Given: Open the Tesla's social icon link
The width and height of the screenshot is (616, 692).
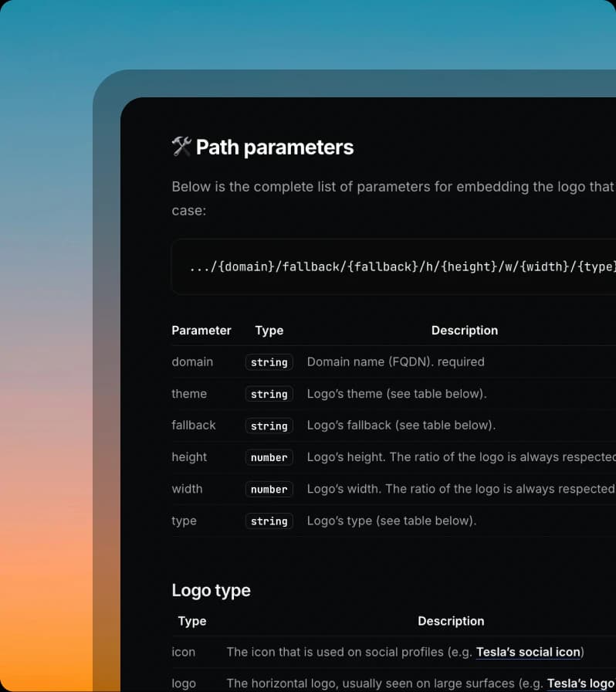Looking at the screenshot, I should click(528, 652).
